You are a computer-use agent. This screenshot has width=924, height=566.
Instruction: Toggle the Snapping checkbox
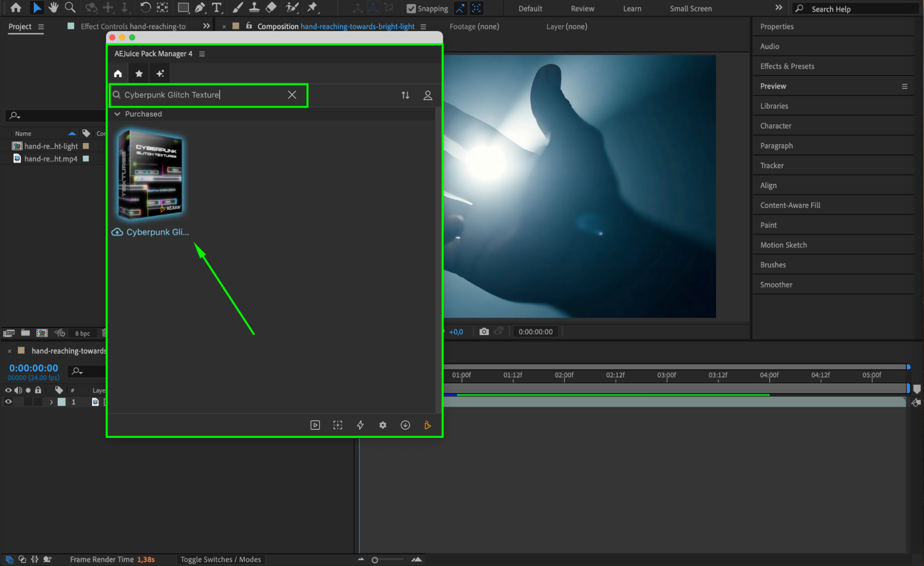coord(411,8)
